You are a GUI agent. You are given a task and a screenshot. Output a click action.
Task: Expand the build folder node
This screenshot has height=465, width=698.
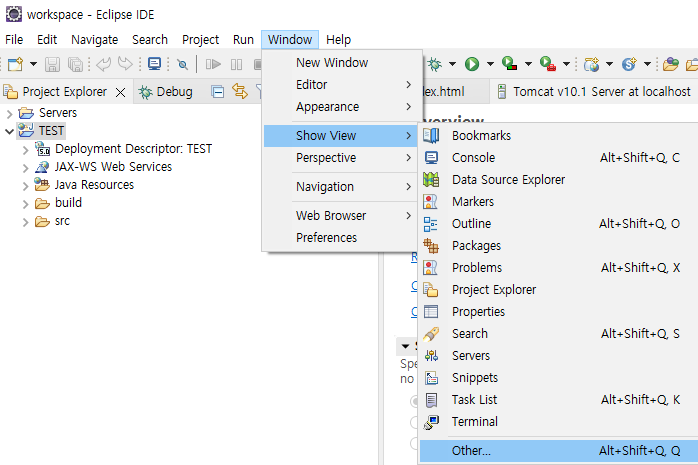[x=26, y=204]
